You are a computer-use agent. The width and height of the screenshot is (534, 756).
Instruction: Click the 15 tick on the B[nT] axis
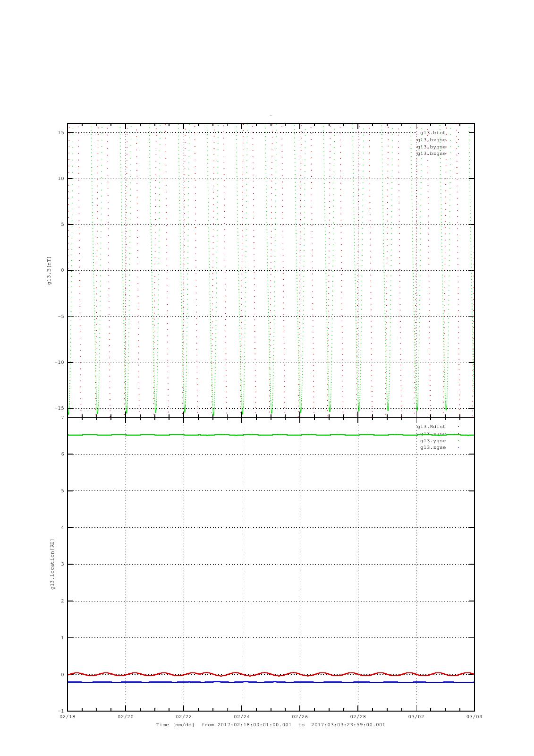[x=61, y=133]
